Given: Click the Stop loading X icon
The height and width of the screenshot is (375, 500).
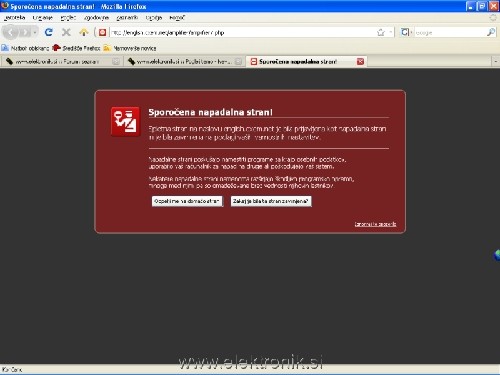Looking at the screenshot, I should 66,32.
